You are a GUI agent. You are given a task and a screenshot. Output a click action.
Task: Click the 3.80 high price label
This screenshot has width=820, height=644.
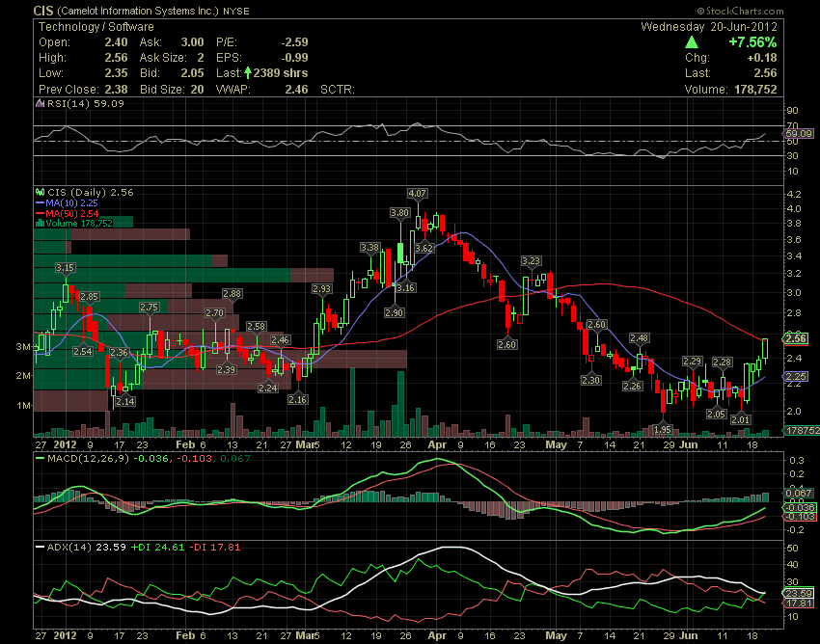[400, 213]
